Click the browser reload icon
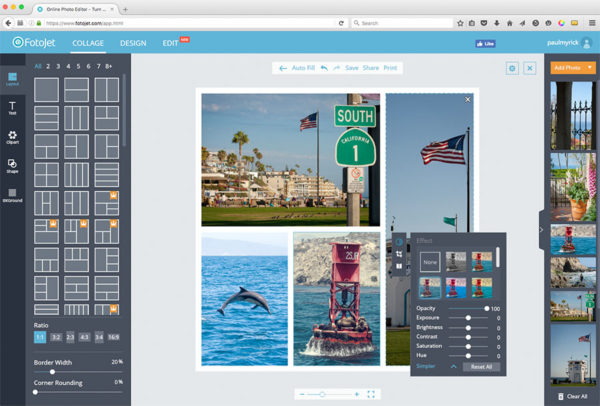This screenshot has height=406, width=600. click(x=341, y=23)
